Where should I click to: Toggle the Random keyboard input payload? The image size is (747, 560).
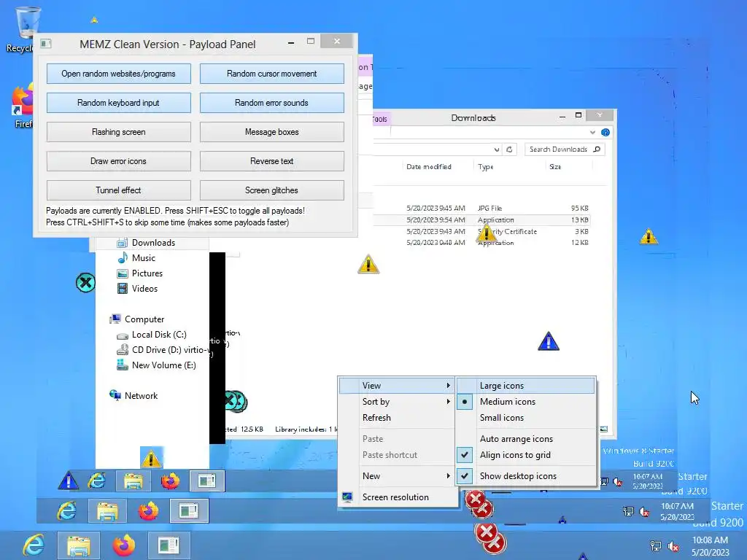(119, 103)
